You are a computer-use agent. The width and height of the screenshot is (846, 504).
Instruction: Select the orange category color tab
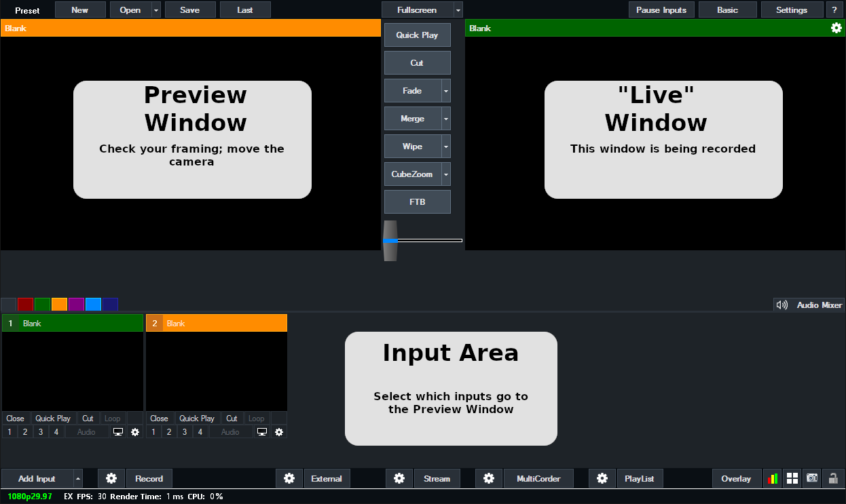pos(59,305)
